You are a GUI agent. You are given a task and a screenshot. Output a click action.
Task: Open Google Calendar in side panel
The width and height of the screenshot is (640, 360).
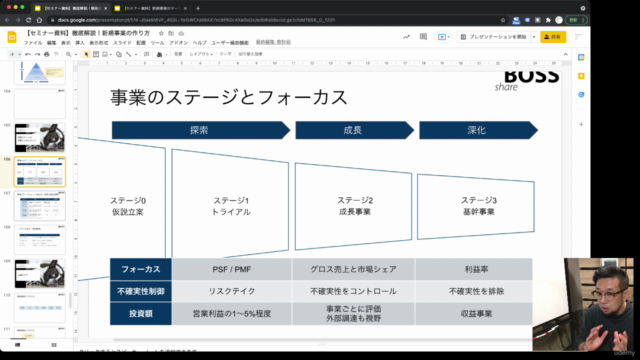[x=581, y=58]
